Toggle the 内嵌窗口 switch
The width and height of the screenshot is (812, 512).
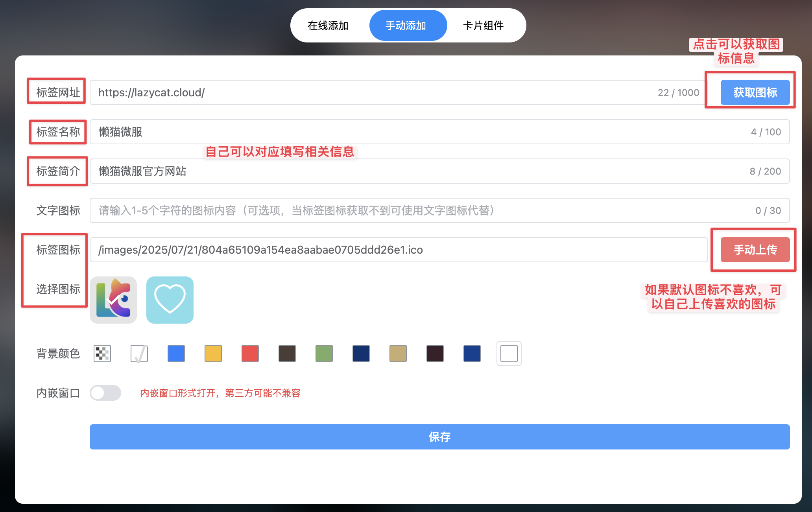point(105,393)
